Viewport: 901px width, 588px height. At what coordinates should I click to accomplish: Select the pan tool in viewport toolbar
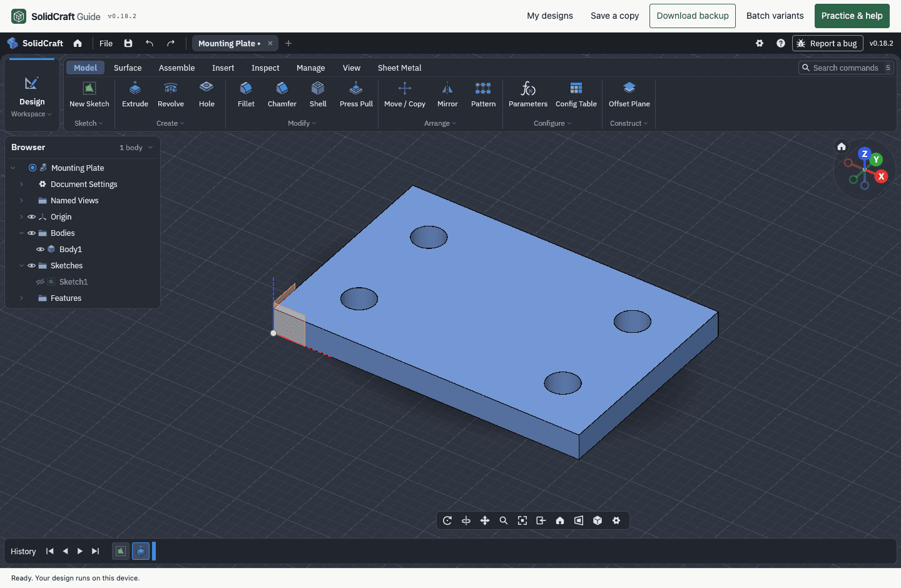pos(485,520)
